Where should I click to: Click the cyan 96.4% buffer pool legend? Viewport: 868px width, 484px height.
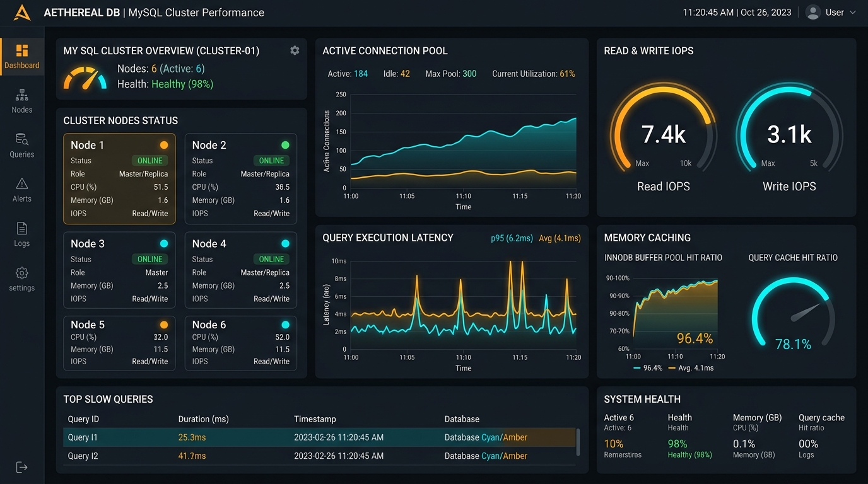[x=648, y=368]
